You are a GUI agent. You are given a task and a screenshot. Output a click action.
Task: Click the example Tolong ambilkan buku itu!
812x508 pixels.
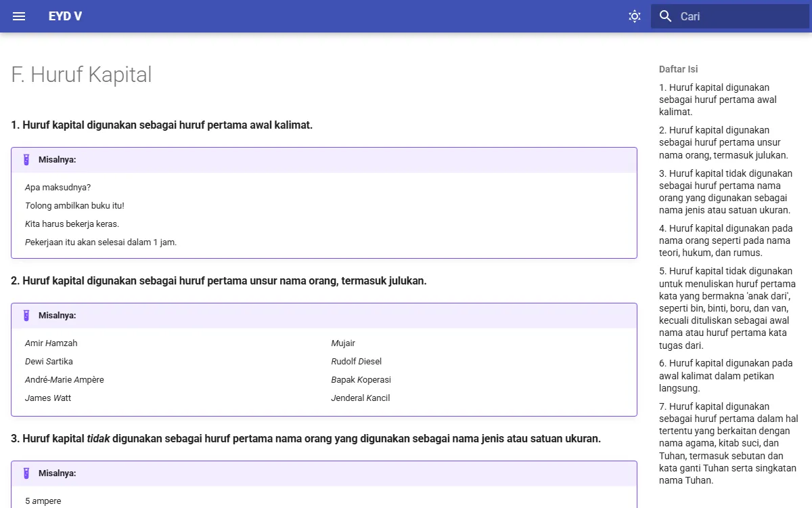(74, 206)
